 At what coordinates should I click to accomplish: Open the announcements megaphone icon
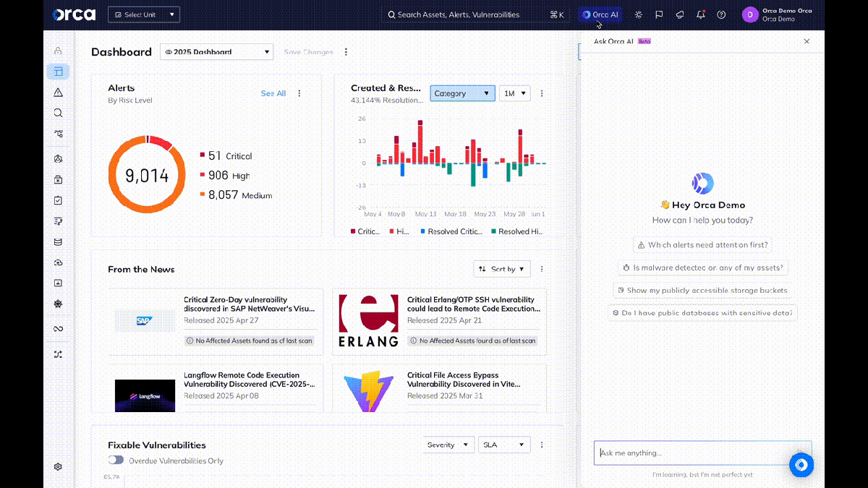680,14
